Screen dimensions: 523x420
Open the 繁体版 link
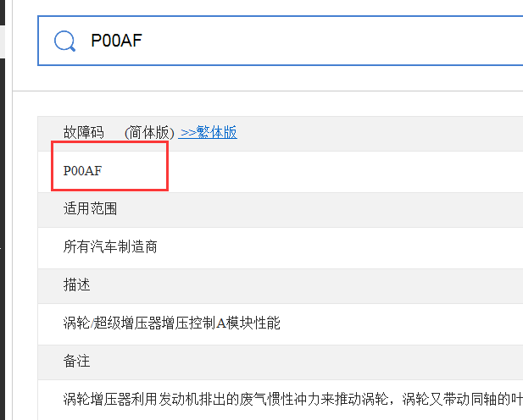pos(209,132)
